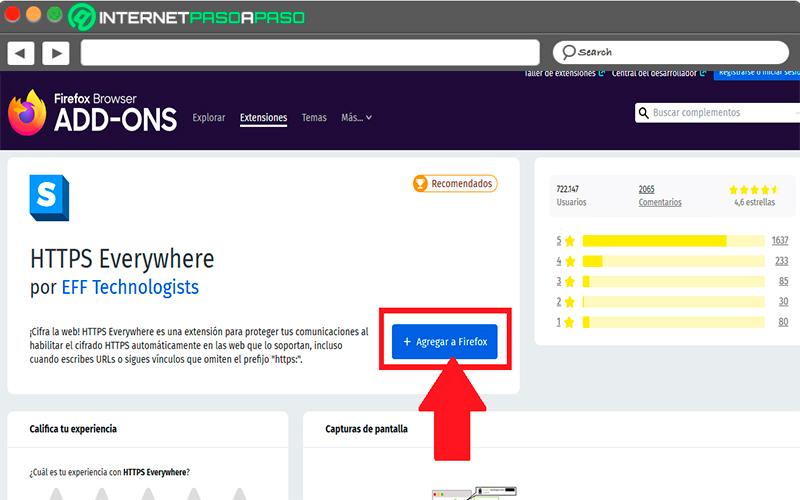Click the InternetPasoaPaso logo
800x500 pixels.
pyautogui.click(x=187, y=17)
